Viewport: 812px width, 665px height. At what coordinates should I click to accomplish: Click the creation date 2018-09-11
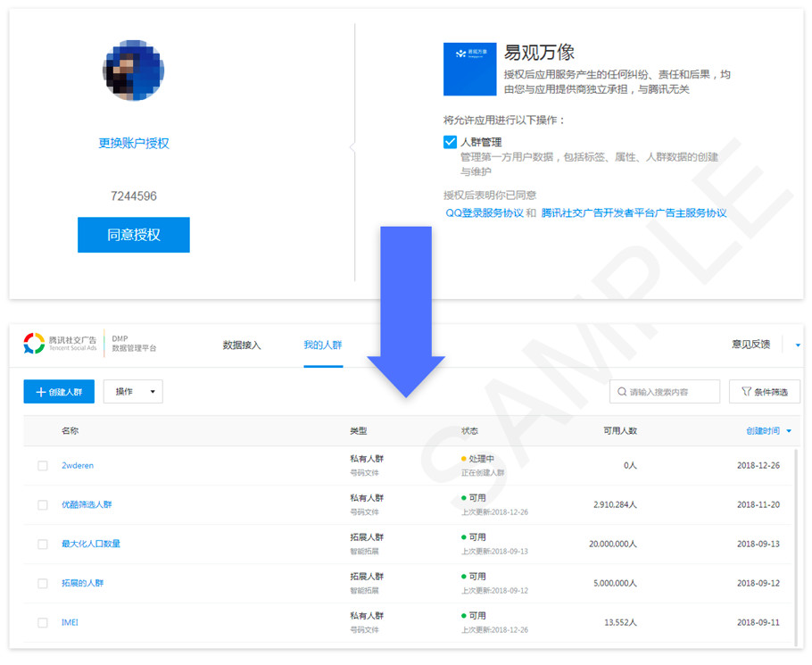758,622
